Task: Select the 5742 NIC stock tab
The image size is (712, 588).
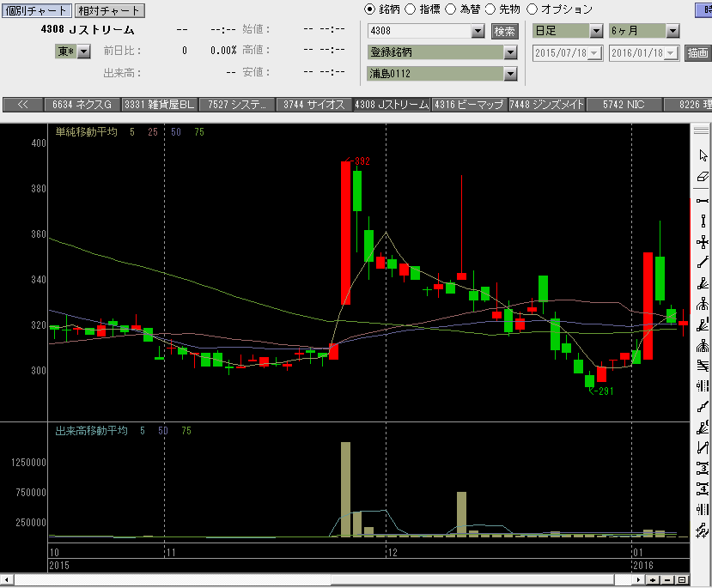Action: (x=624, y=105)
